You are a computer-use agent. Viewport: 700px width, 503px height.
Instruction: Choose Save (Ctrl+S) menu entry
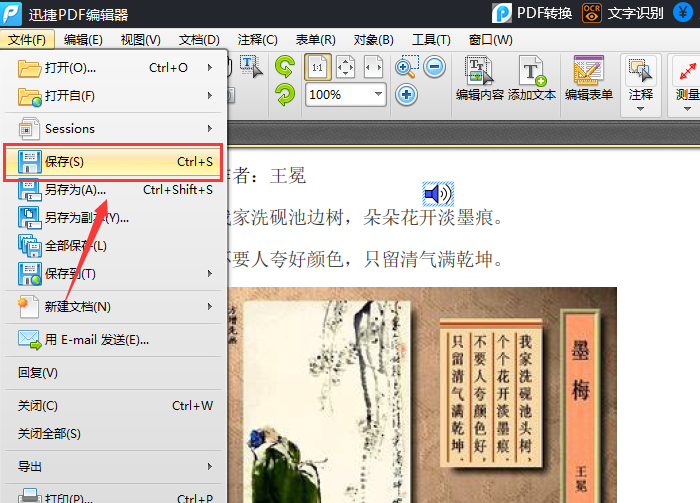[x=113, y=162]
